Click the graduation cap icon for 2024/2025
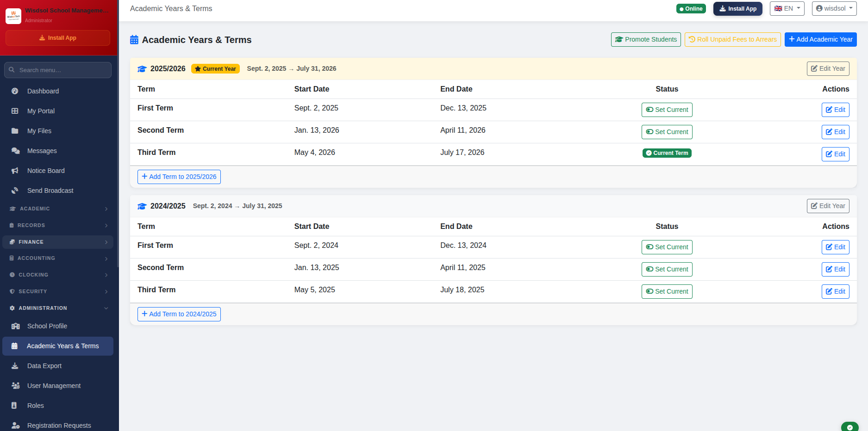The height and width of the screenshot is (431, 868). (142, 206)
